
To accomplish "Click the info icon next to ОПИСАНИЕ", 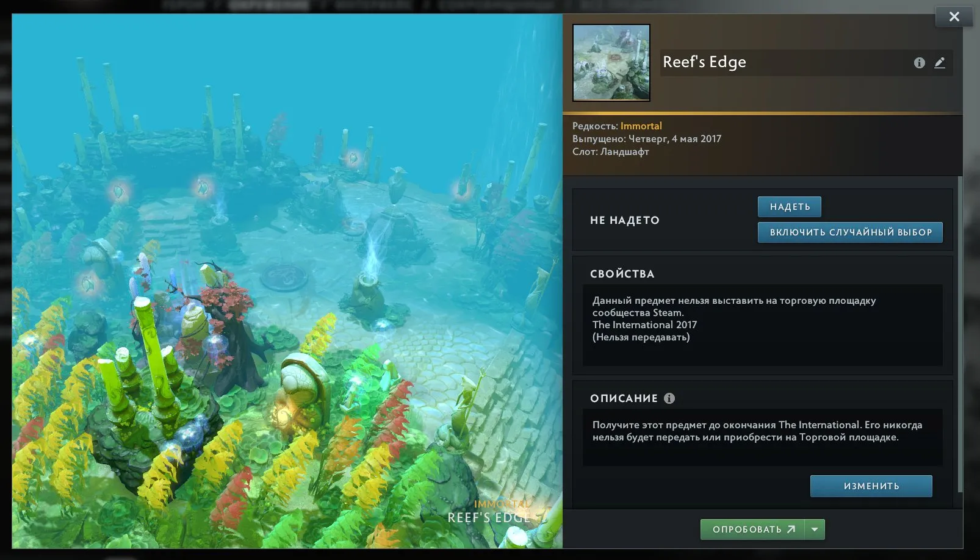I will (669, 398).
